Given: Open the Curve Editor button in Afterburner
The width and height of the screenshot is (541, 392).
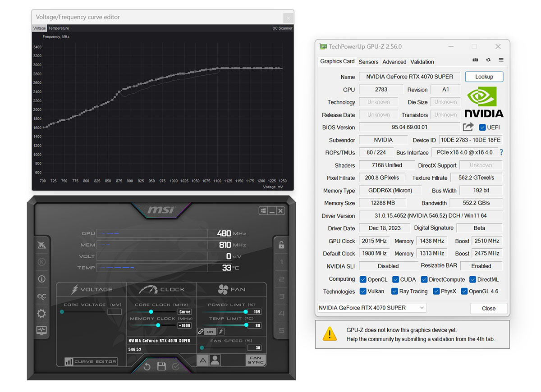Looking at the screenshot, I should point(91,361).
